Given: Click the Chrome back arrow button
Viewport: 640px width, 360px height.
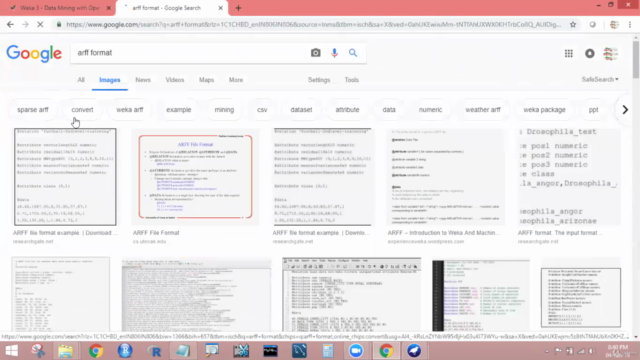Looking at the screenshot, I should (x=10, y=24).
